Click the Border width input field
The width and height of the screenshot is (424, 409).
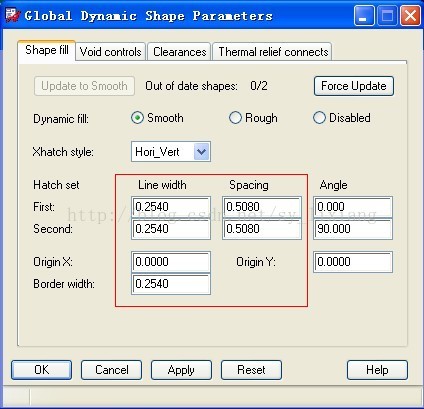tap(171, 284)
